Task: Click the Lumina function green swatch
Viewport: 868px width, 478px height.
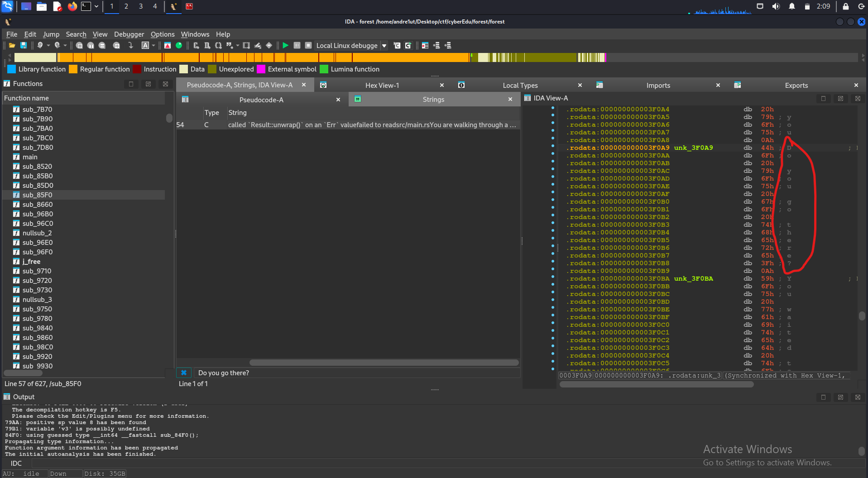Action: (324, 69)
